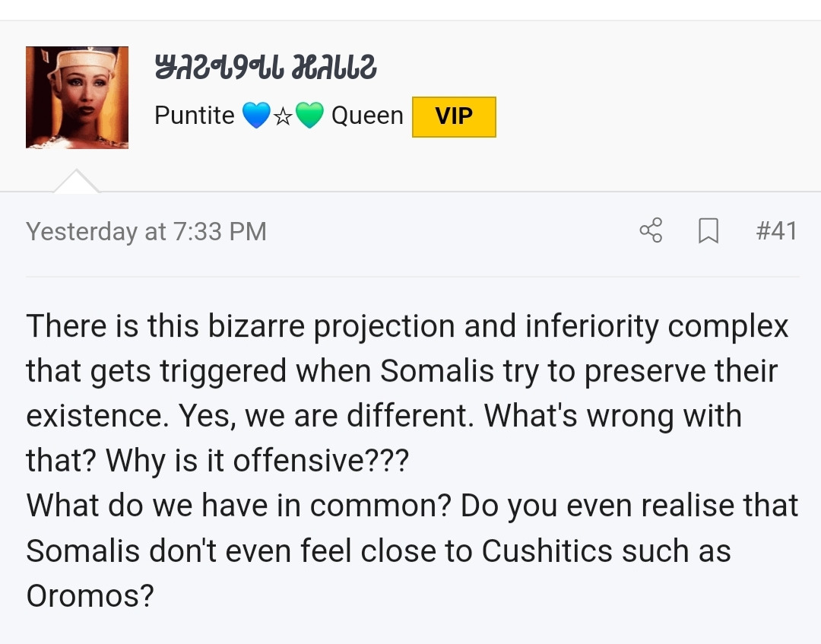Open the permalink for post #41
The height and width of the screenshot is (644, 821).
777,231
